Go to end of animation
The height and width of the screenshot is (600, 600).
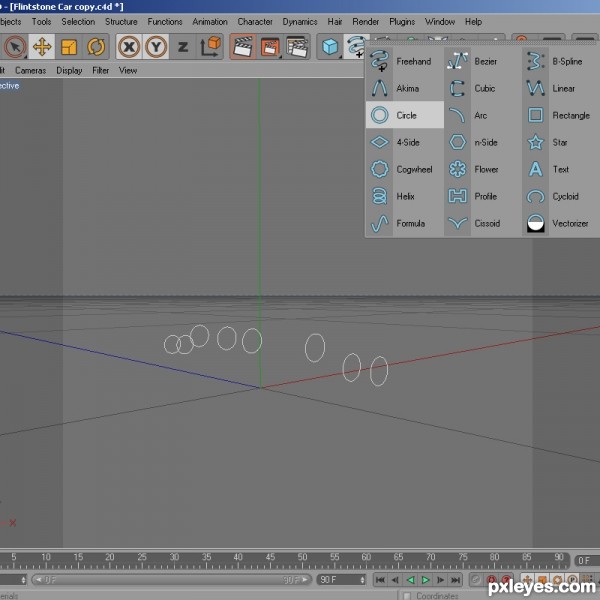click(x=455, y=580)
